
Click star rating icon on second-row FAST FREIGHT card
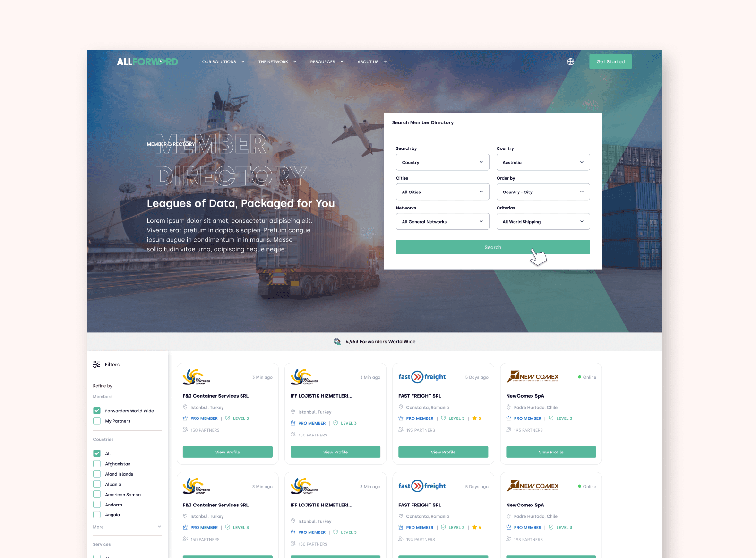pyautogui.click(x=474, y=527)
